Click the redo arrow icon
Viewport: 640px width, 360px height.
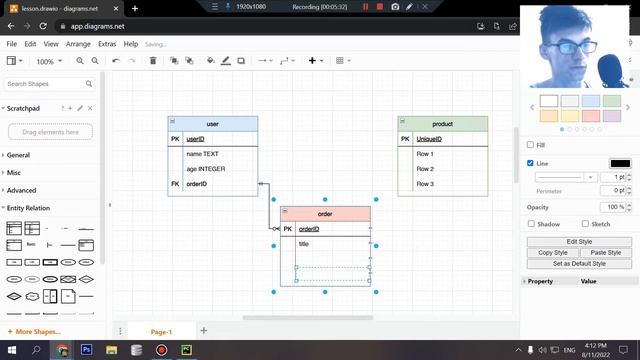pyautogui.click(x=131, y=61)
